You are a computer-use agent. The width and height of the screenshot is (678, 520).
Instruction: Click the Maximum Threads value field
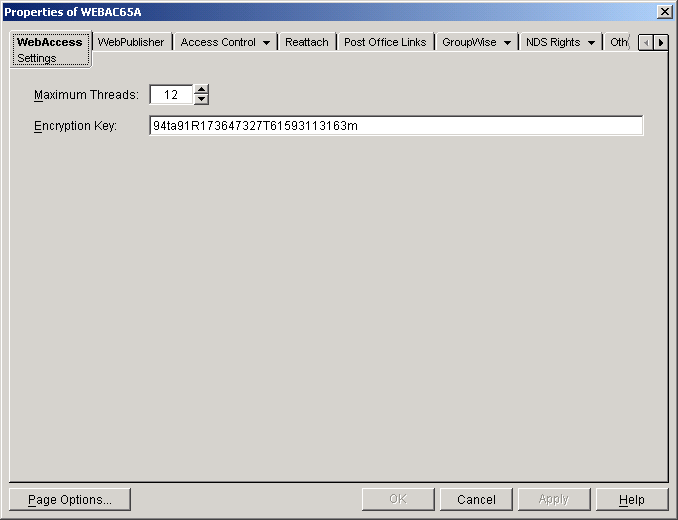click(x=171, y=95)
